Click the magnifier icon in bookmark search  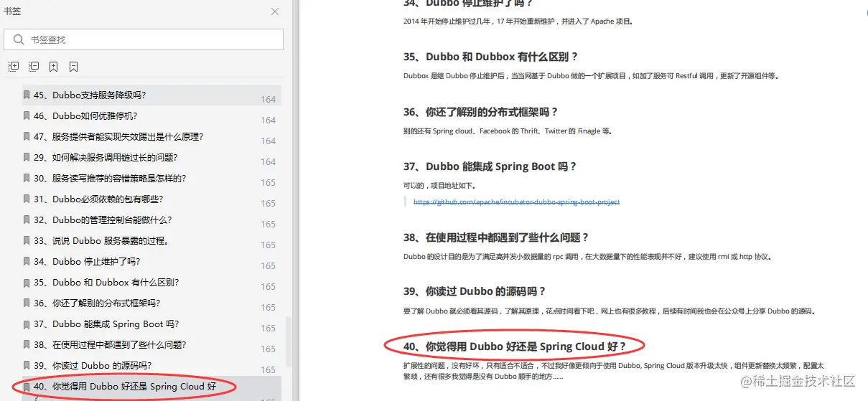click(x=18, y=39)
